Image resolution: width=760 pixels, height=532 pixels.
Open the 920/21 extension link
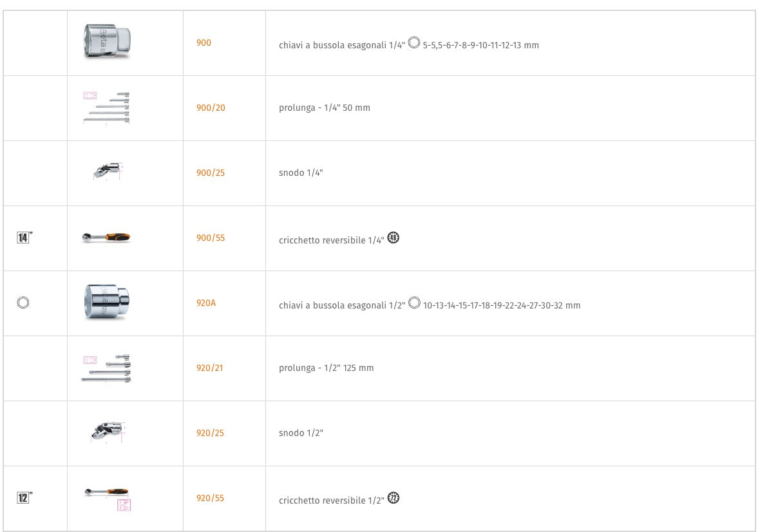click(x=211, y=368)
